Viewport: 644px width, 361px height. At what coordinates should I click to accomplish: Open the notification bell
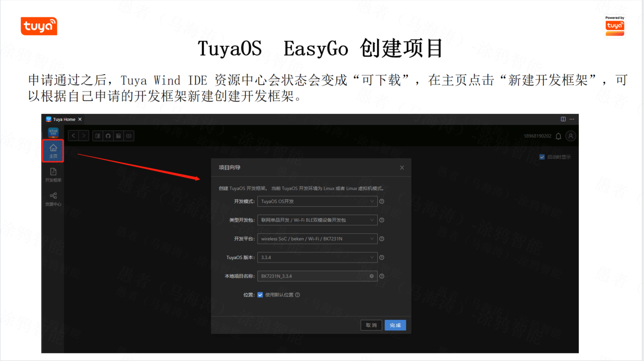point(558,136)
